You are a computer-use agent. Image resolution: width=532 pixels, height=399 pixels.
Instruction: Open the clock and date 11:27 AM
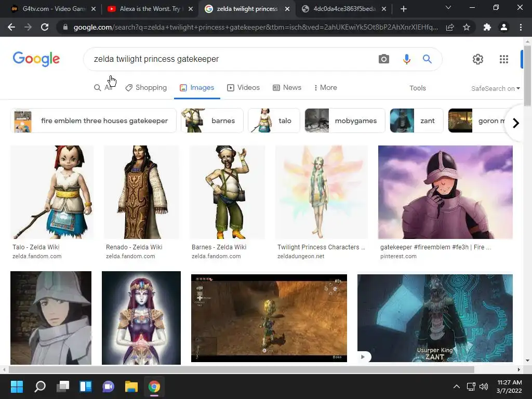point(509,387)
